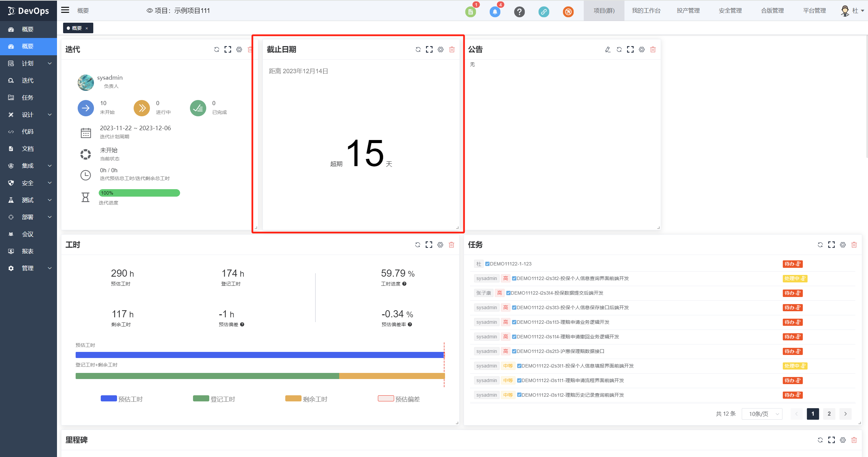Click the hamburger menu icon
Image resolution: width=868 pixels, height=457 pixels.
coord(65,10)
